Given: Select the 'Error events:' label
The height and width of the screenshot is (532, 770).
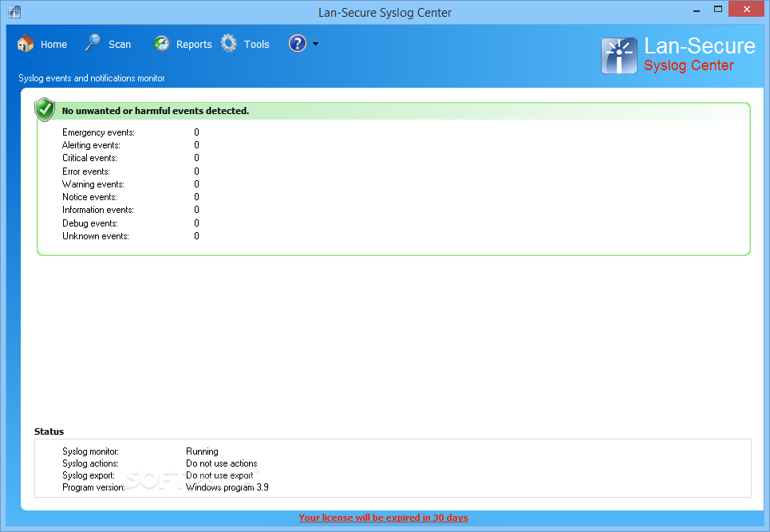Looking at the screenshot, I should coord(86,171).
